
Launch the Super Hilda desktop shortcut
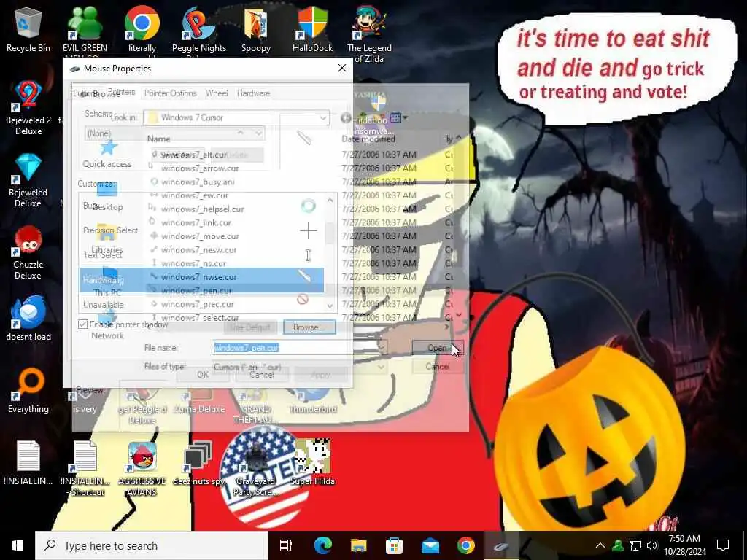tap(312, 462)
